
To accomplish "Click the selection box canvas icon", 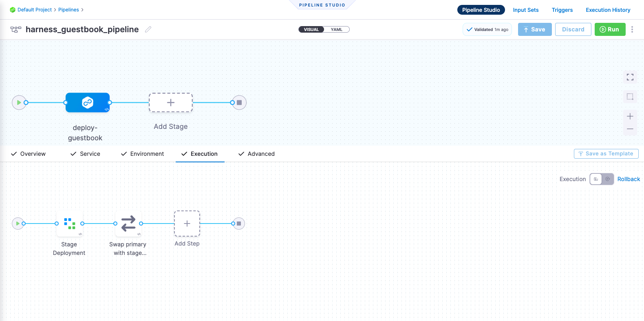I will (x=630, y=97).
